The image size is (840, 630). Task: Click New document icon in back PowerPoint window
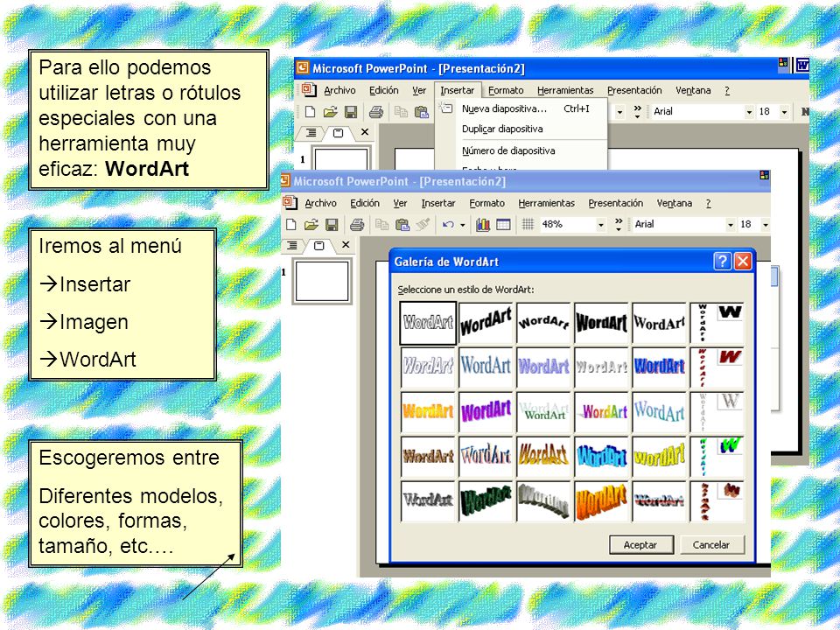[x=310, y=111]
